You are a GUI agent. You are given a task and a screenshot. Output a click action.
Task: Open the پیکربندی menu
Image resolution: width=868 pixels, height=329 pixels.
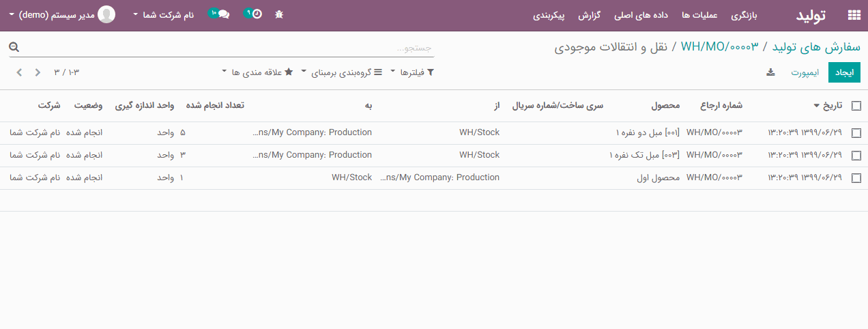pos(549,15)
